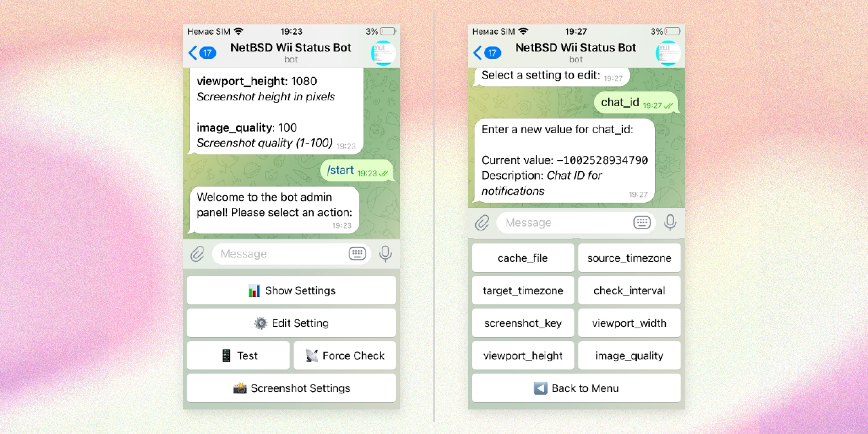
Task: Tap the sent chat_id message bubble
Action: 636,102
